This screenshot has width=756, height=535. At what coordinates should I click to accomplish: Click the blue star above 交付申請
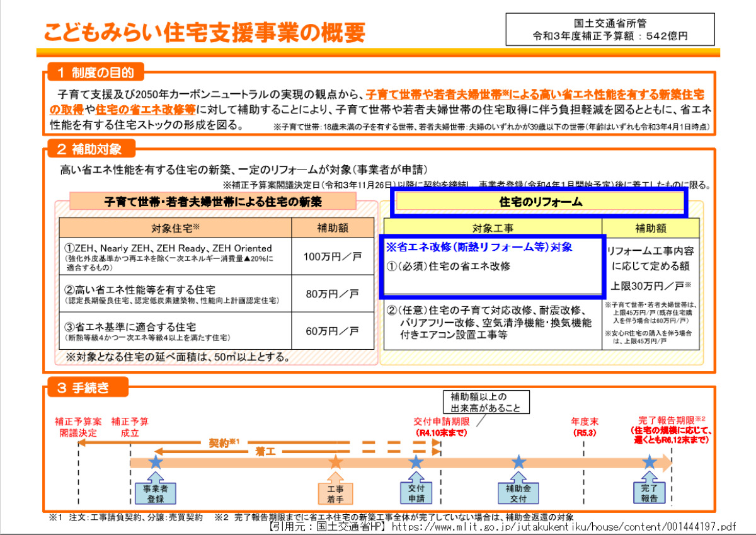pyautogui.click(x=416, y=462)
